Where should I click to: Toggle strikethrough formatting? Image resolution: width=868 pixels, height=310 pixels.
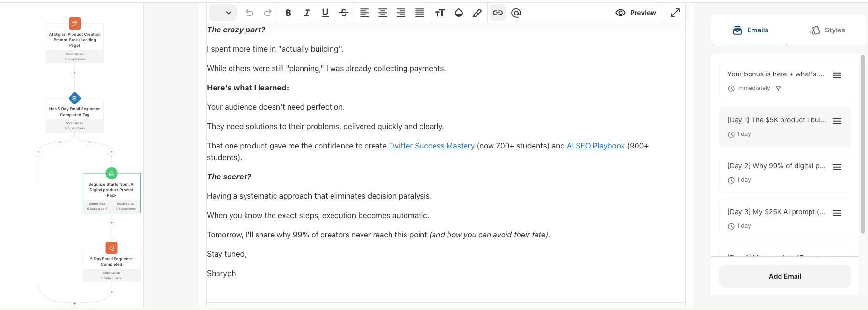pyautogui.click(x=344, y=13)
